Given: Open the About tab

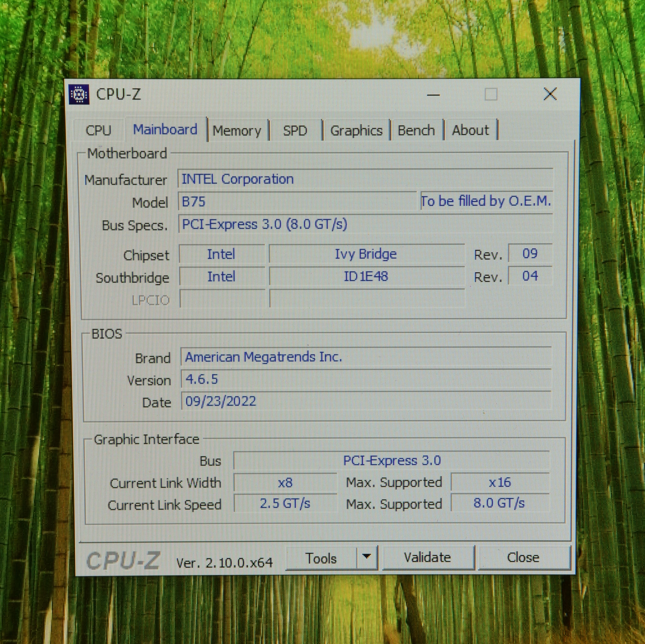Looking at the screenshot, I should [470, 130].
